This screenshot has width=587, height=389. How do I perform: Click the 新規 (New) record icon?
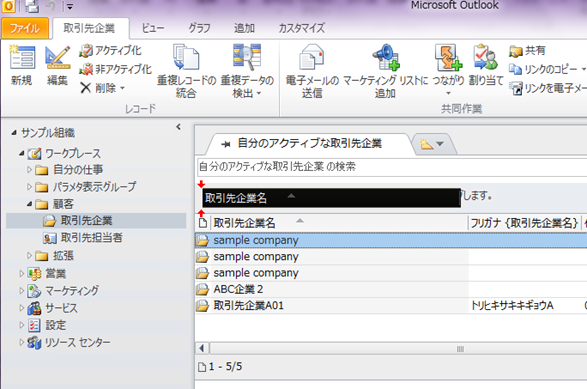coord(22,58)
